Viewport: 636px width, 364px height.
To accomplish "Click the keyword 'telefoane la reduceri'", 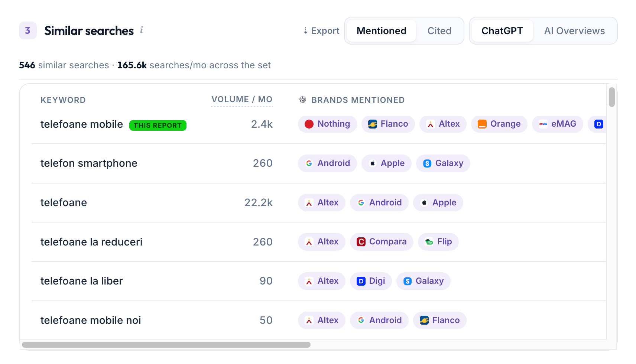I will coord(91,242).
